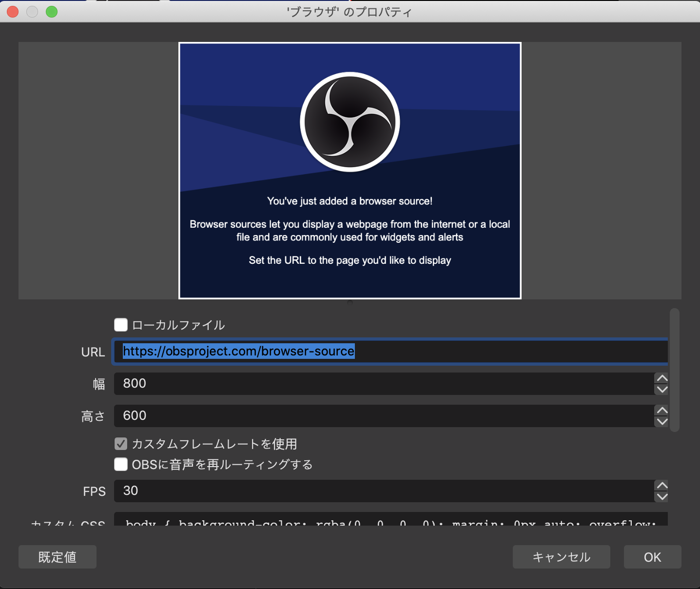The width and height of the screenshot is (700, 589).
Task: Uncheck カスタムフレームレートを使用 checkbox
Action: pos(121,444)
